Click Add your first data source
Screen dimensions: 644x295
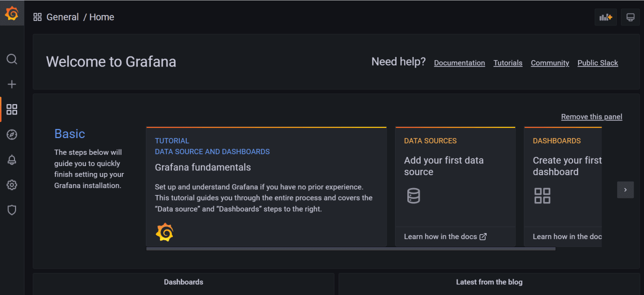[444, 166]
